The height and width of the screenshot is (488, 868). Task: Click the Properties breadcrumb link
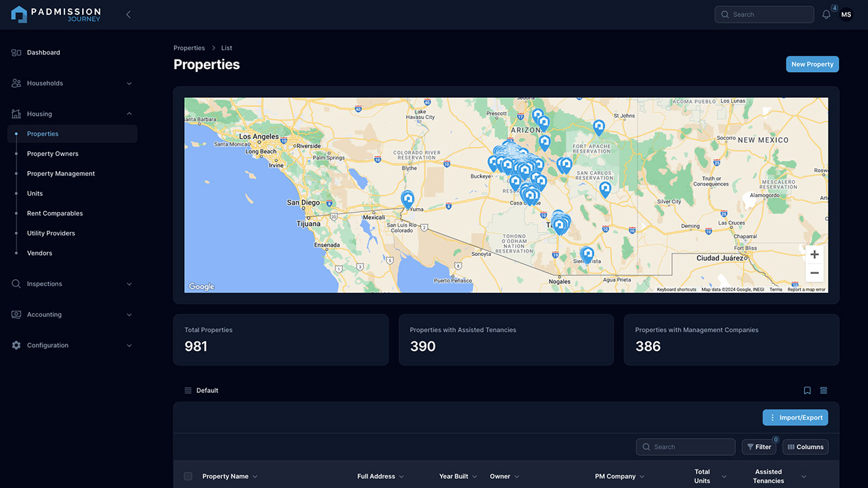click(x=189, y=48)
